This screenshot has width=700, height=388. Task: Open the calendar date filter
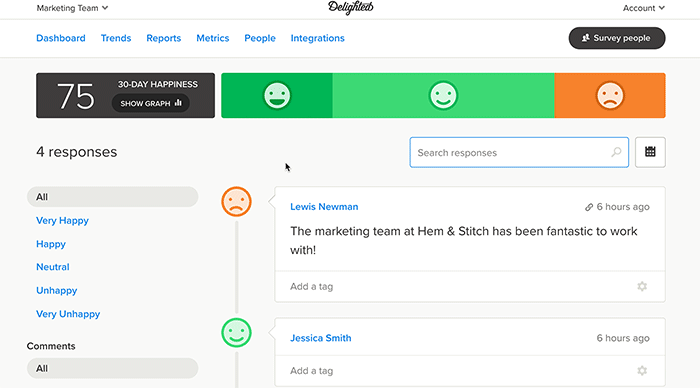tap(650, 152)
